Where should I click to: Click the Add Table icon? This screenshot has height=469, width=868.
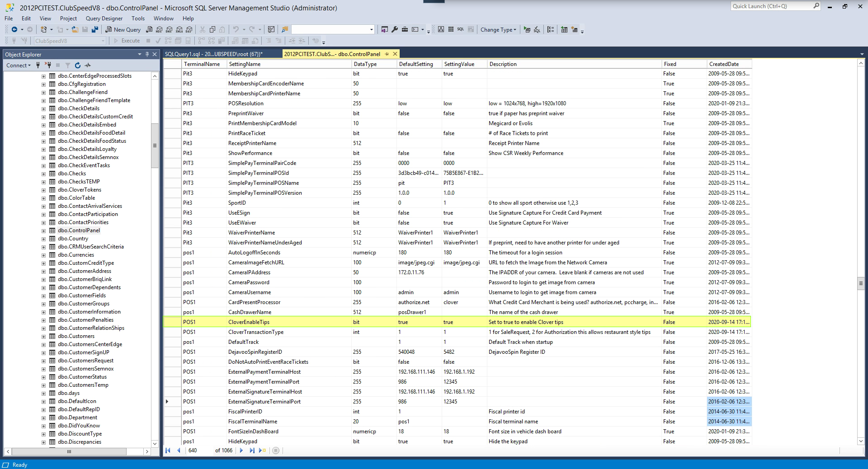pos(564,29)
